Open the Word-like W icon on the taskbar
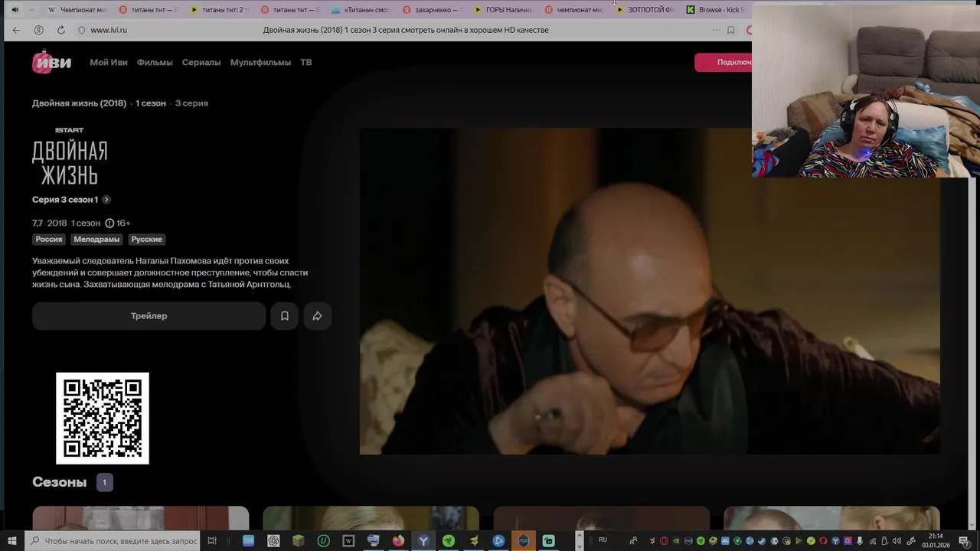This screenshot has width=980, height=551. 348,541
